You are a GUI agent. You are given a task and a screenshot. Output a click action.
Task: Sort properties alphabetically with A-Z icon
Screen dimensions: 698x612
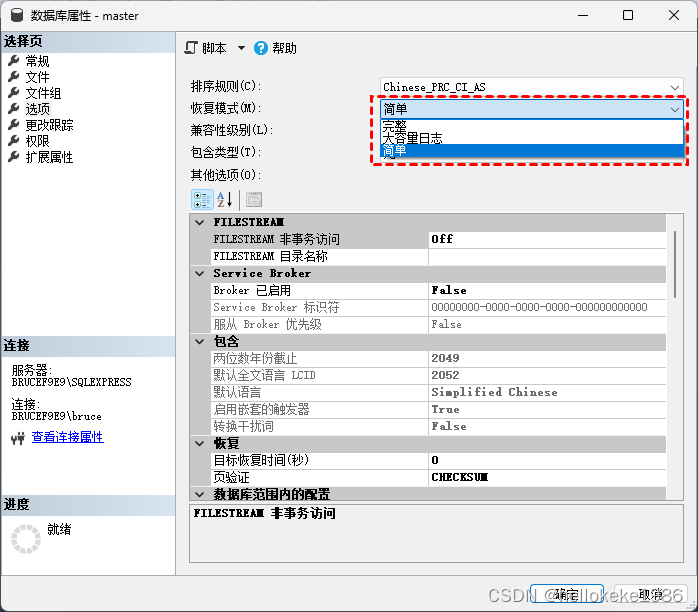(x=224, y=199)
